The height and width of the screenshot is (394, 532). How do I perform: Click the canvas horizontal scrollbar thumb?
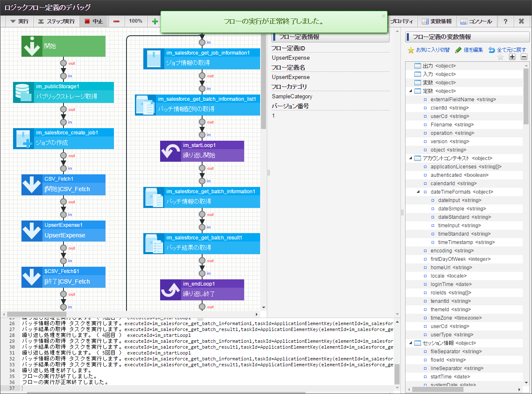pos(37,314)
